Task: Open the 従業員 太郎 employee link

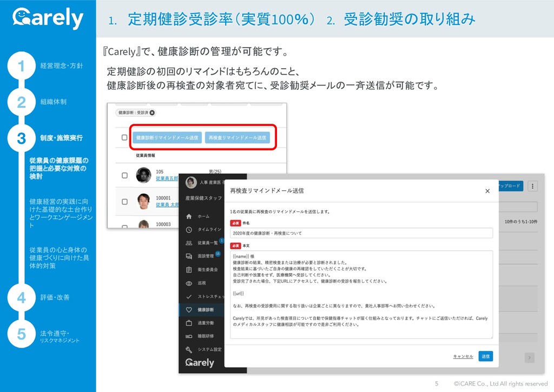Action: tap(167, 205)
